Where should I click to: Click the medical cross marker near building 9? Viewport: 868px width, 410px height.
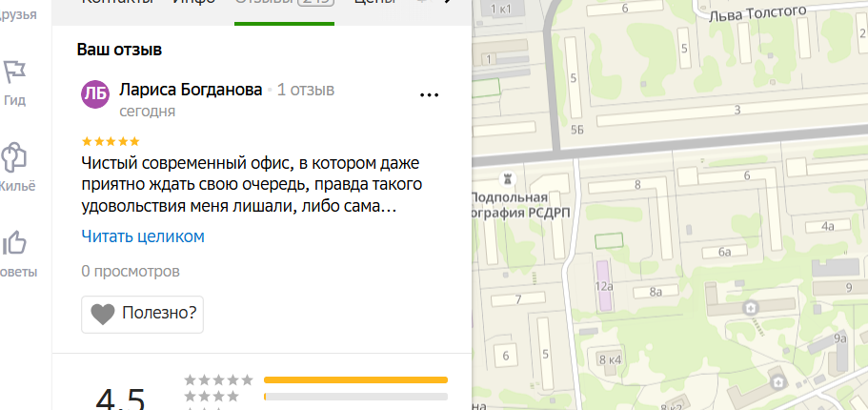coord(751,306)
